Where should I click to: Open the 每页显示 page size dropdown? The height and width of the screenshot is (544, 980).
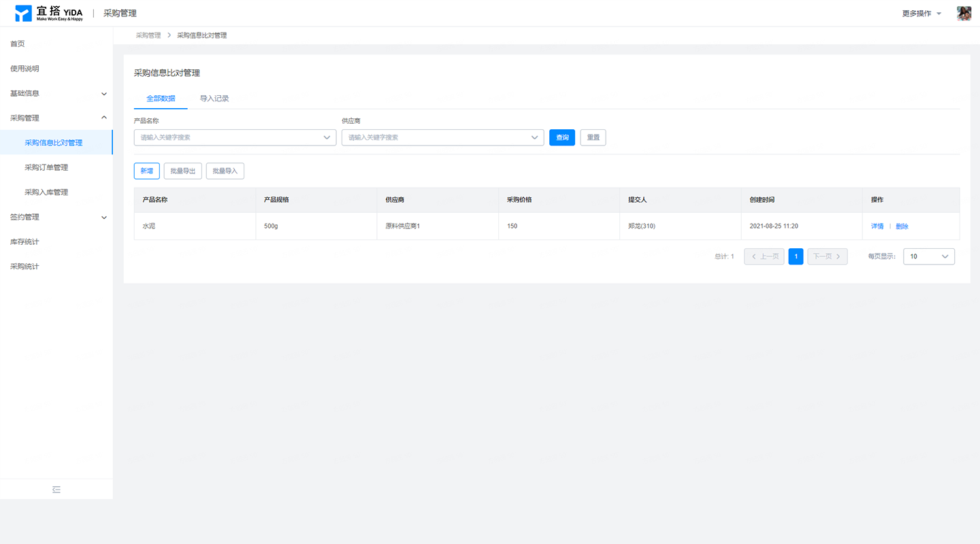928,256
